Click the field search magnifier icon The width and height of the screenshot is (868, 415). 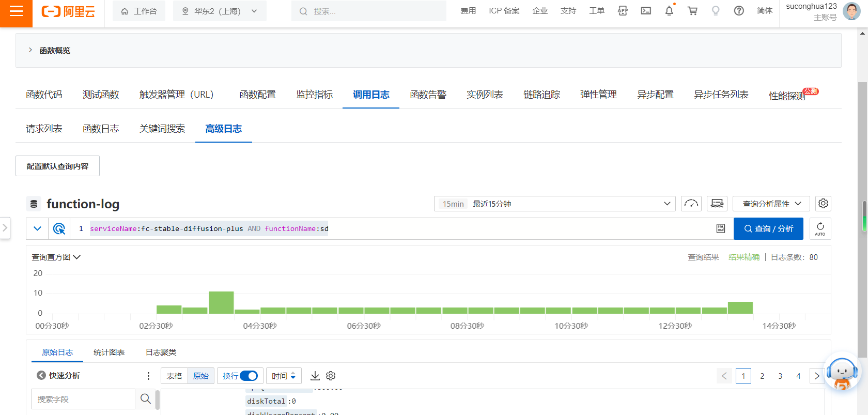click(146, 399)
